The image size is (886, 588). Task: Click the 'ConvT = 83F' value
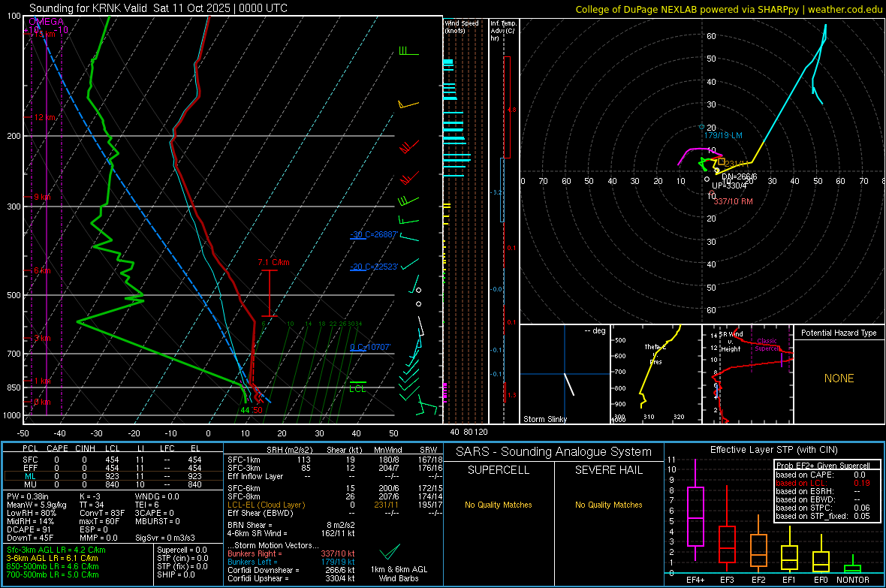102,514
